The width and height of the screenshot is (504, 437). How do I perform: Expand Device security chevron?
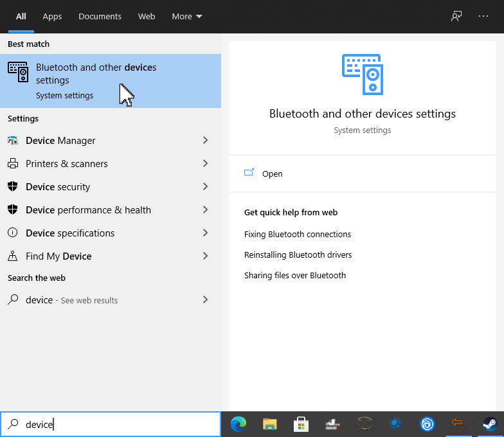(x=205, y=186)
